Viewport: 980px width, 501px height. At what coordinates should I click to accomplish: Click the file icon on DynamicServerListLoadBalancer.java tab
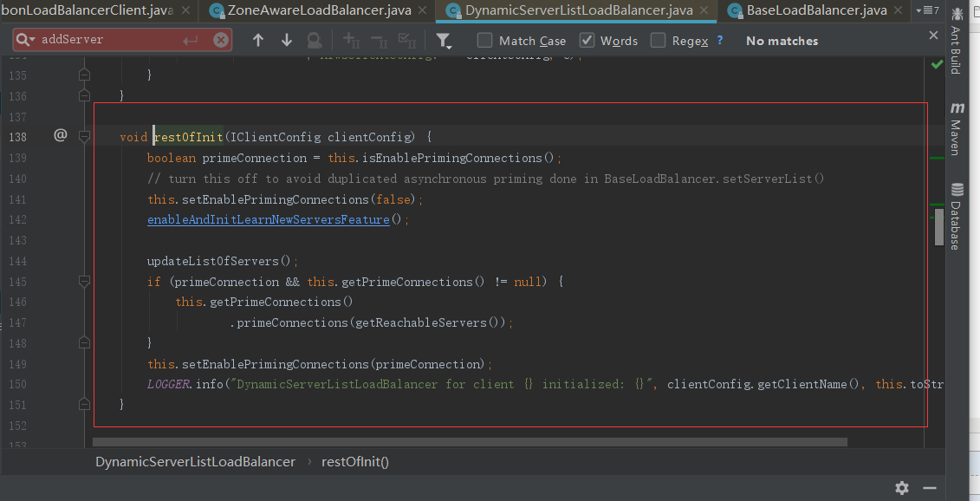point(454,10)
